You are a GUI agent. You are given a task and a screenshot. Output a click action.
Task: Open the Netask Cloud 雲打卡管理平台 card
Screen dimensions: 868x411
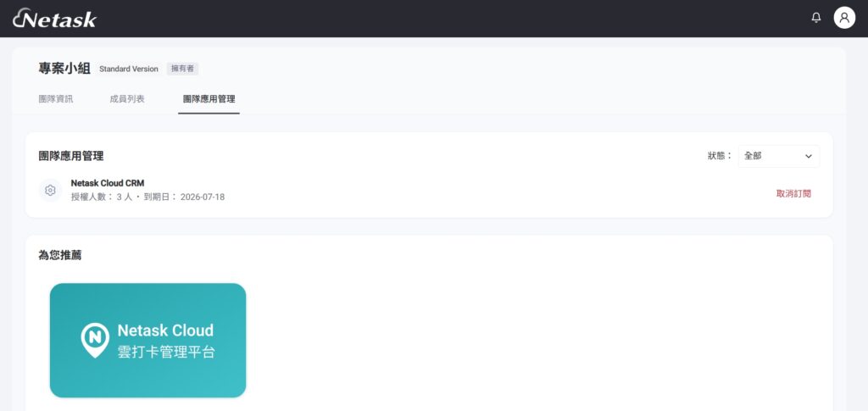[147, 340]
